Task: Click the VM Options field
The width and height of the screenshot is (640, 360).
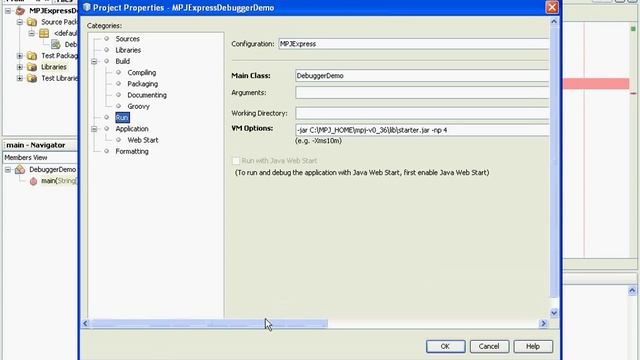Action: pyautogui.click(x=422, y=130)
